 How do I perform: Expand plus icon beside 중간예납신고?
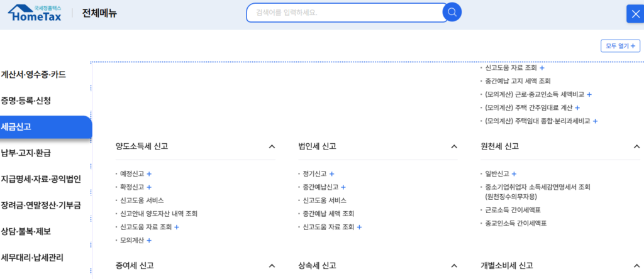pos(343,187)
